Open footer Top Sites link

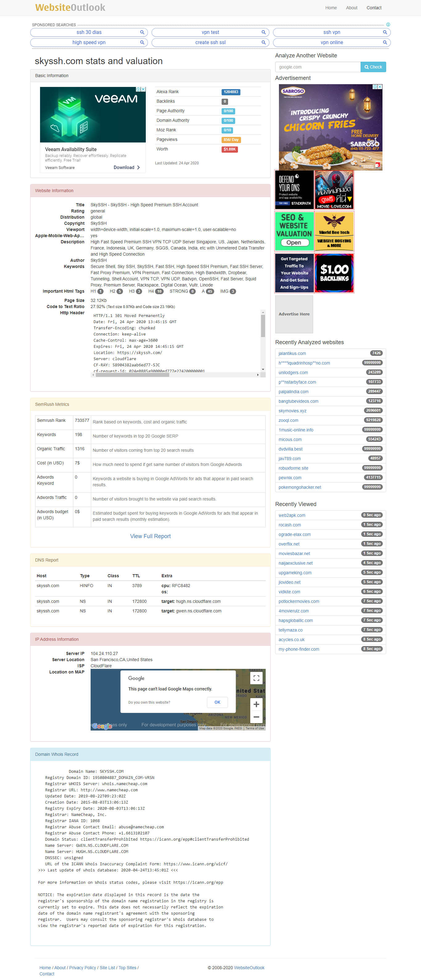tap(127, 967)
